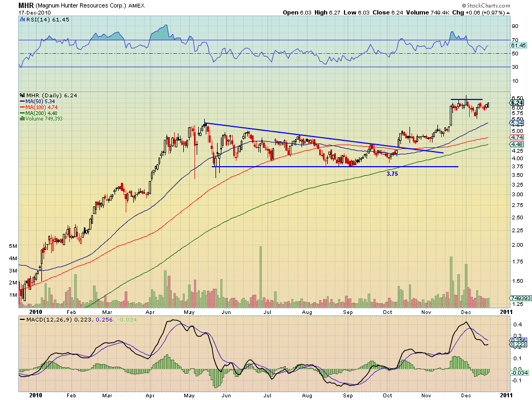The width and height of the screenshot is (532, 400).
Task: Click the Volume 749,393 legend entry
Action: pyautogui.click(x=44, y=118)
